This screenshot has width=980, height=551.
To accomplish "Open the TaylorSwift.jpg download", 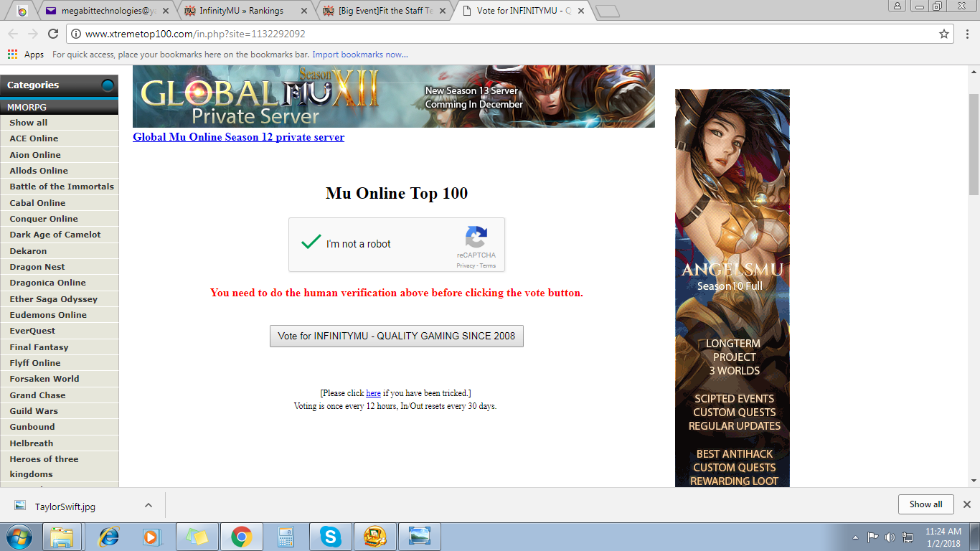I will (65, 507).
